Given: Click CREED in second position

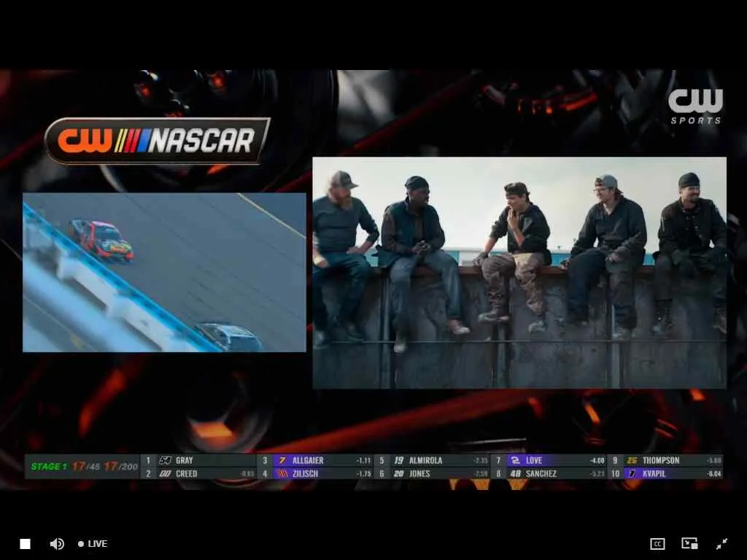Looking at the screenshot, I should [198, 474].
